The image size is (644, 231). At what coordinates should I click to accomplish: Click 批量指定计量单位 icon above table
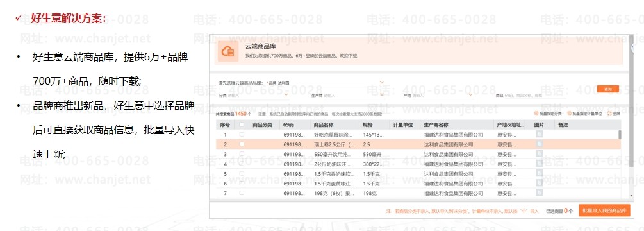(569, 113)
